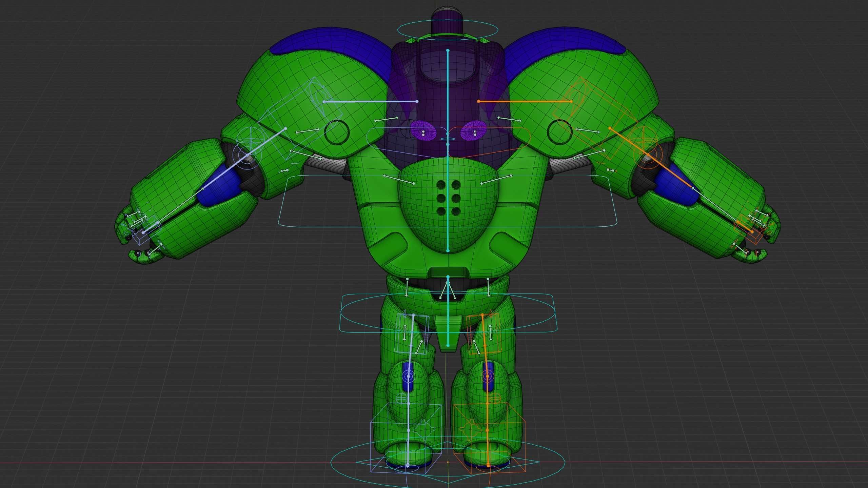The image size is (868, 488).
Task: Click the white chest bone on the orange side
Action: [x=496, y=180]
